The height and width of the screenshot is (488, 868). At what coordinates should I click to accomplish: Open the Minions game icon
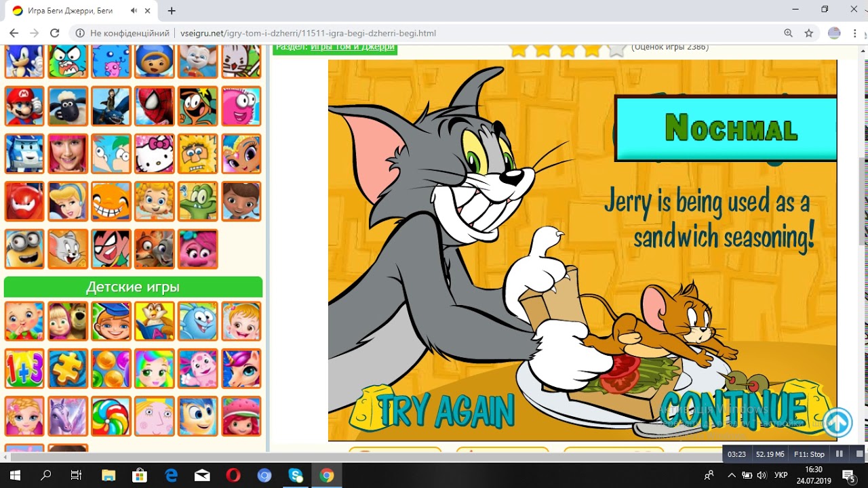[x=24, y=249]
